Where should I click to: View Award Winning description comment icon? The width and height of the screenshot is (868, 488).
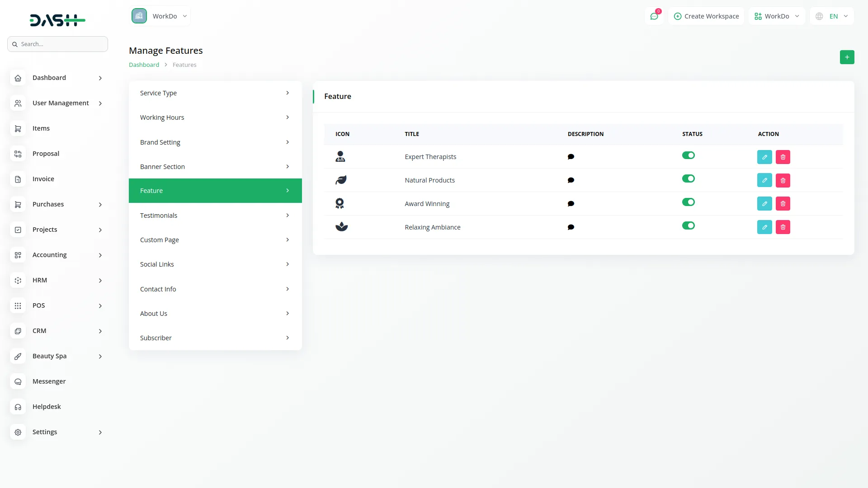point(571,204)
